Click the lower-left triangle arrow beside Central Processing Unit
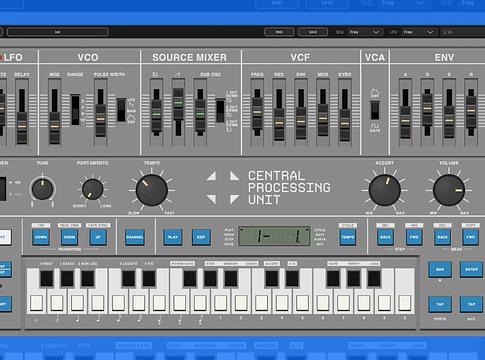Viewport: 485px width, 360px height. tap(211, 199)
